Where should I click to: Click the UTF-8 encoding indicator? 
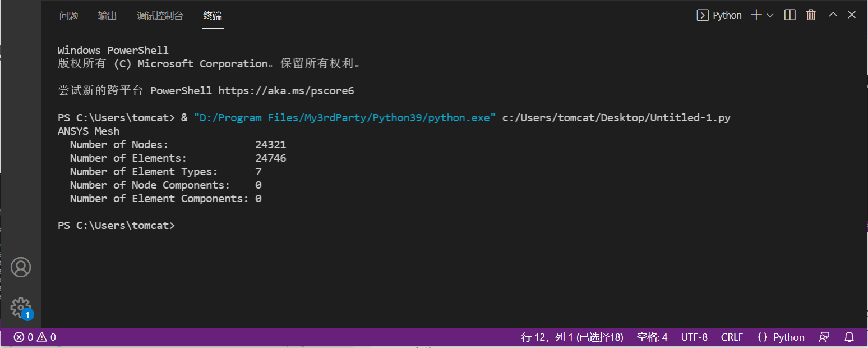pos(694,337)
